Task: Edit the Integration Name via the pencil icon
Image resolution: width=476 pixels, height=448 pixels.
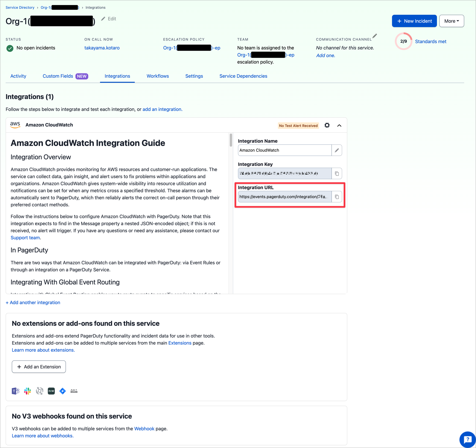Action: (x=337, y=151)
